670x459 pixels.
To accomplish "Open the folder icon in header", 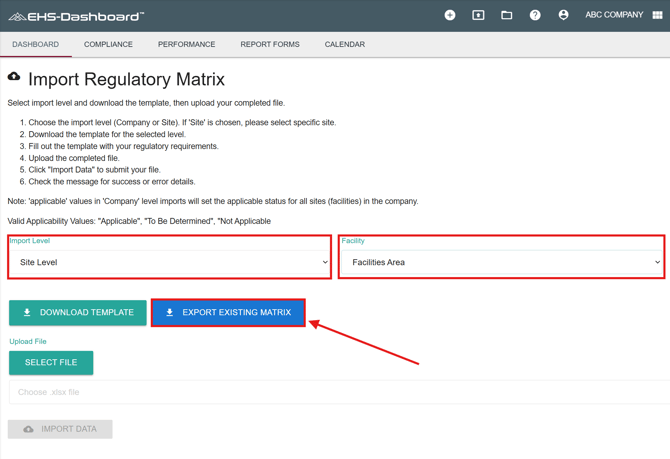I will click(507, 15).
